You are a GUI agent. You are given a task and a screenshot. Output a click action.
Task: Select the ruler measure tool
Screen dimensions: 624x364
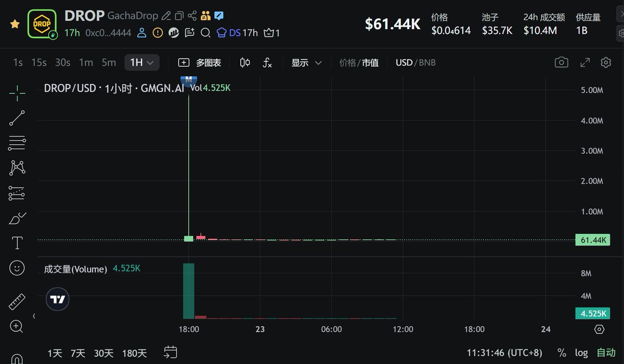[17, 301]
